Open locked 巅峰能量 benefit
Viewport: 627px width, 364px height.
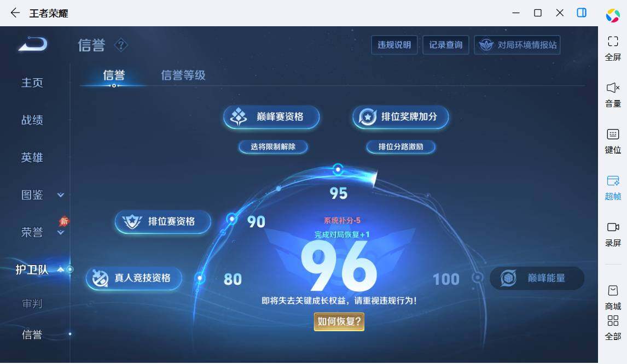537,278
